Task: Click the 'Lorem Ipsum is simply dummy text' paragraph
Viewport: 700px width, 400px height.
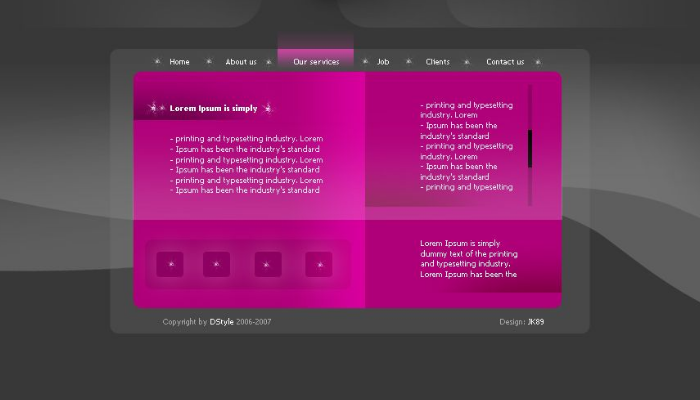Action: tap(469, 259)
